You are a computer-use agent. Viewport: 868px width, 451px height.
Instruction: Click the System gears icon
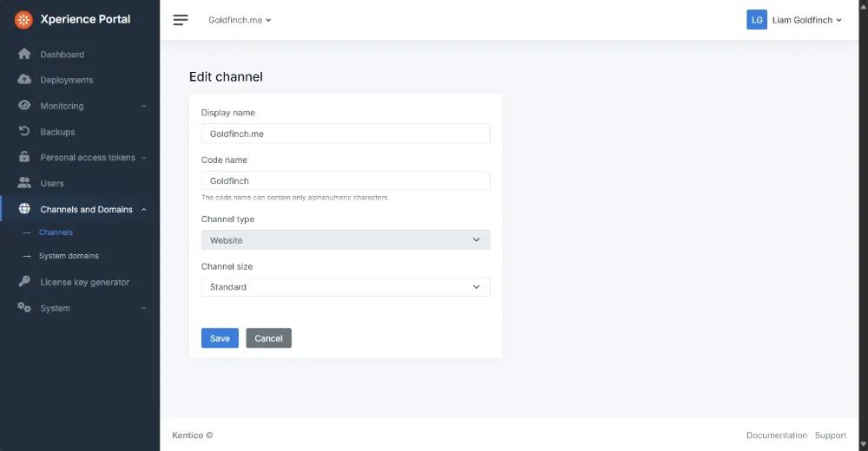pos(24,308)
